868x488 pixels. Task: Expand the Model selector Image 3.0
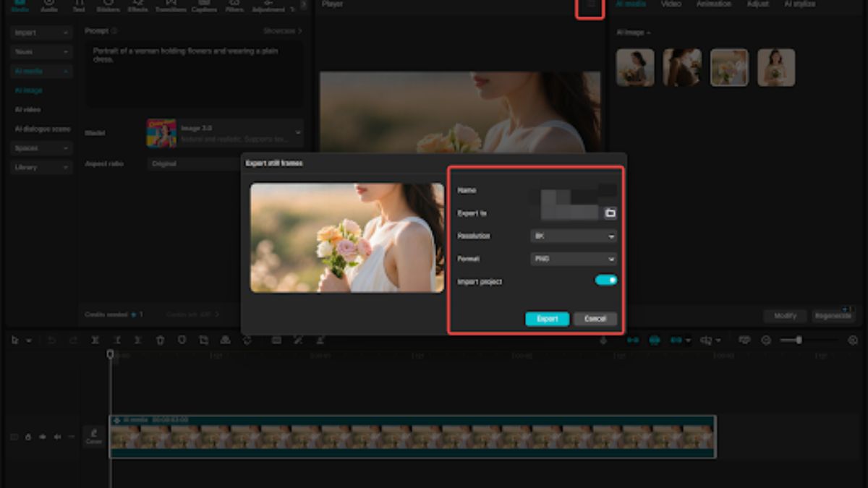coord(224,133)
